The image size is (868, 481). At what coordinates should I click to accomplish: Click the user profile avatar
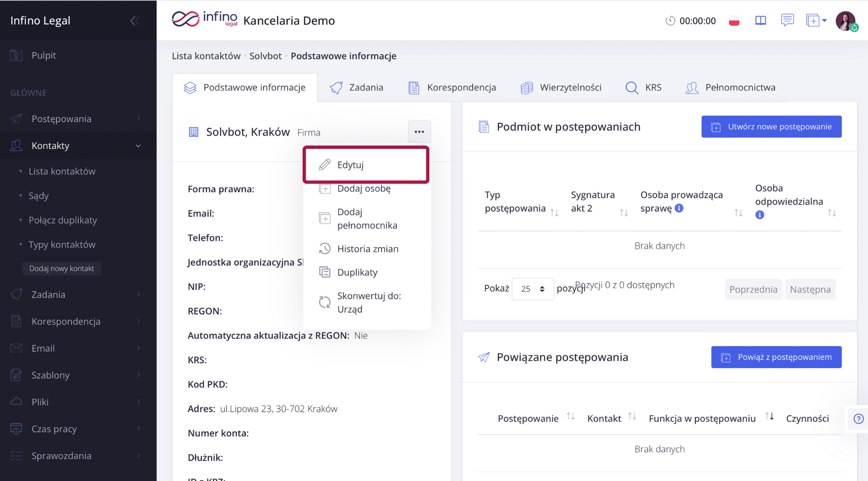(x=846, y=20)
